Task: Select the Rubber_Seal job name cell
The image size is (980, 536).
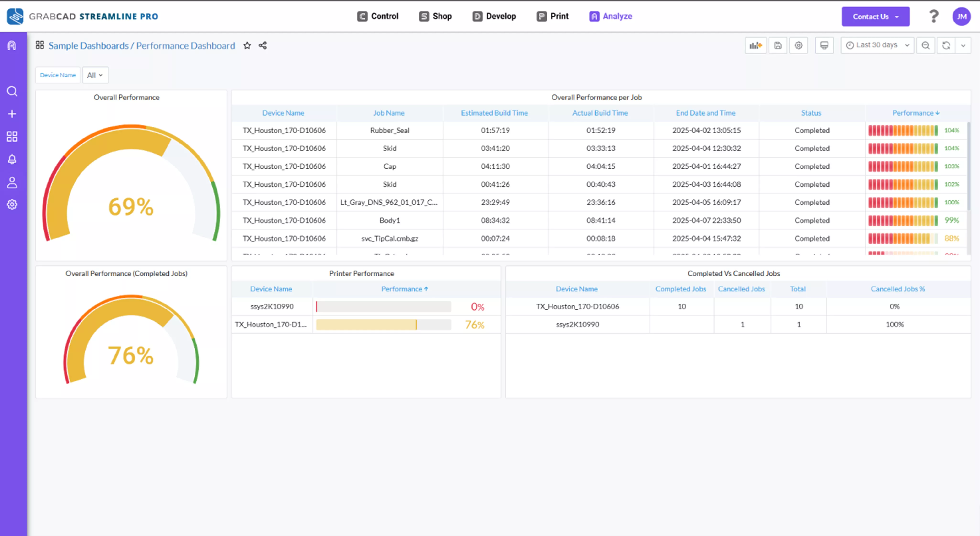Action: 390,130
